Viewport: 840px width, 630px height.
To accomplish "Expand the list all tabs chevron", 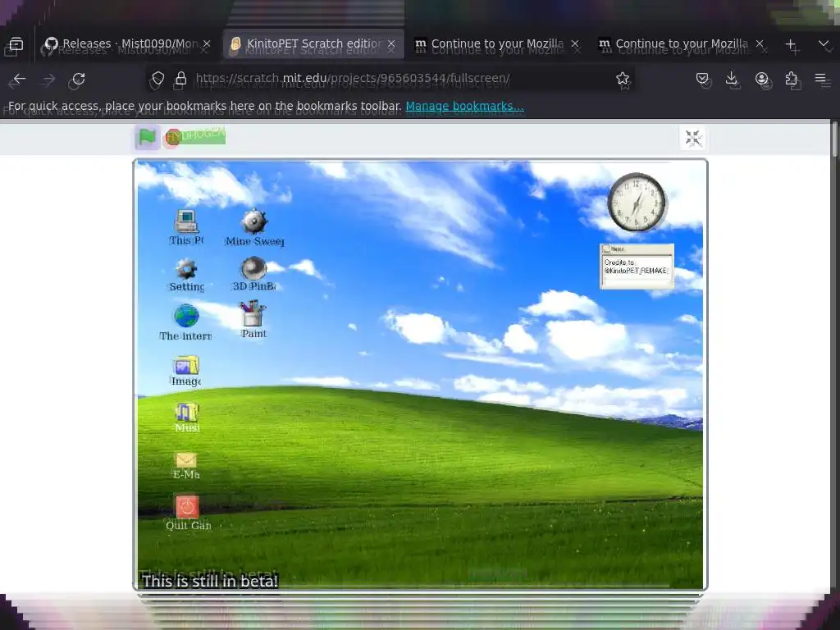I will coord(824,44).
